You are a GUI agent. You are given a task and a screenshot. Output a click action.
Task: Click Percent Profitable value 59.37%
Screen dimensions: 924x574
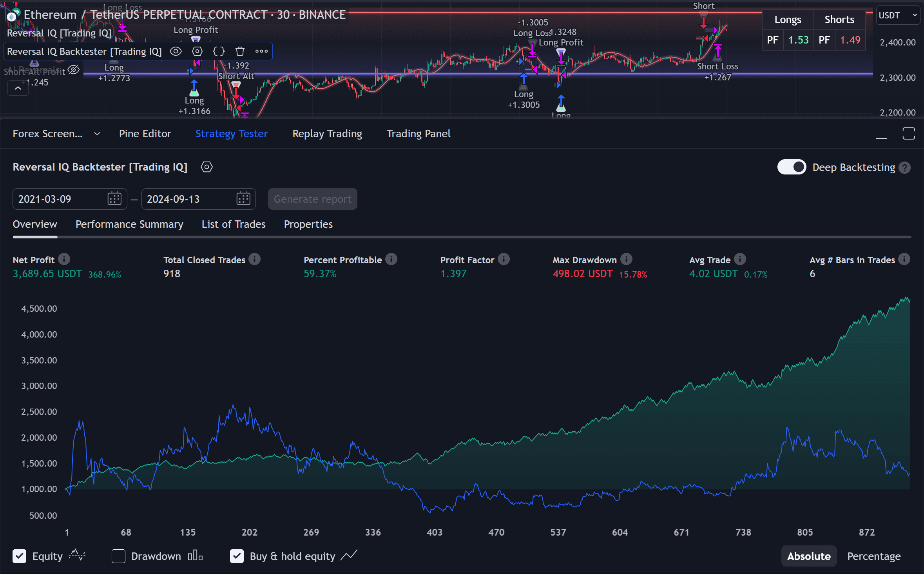pyautogui.click(x=320, y=274)
